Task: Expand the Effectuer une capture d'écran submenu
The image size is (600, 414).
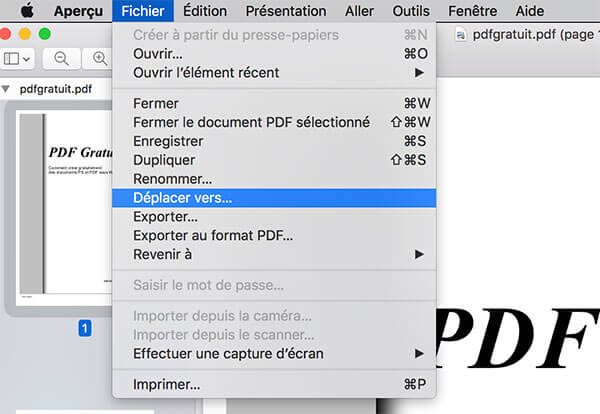Action: [274, 354]
